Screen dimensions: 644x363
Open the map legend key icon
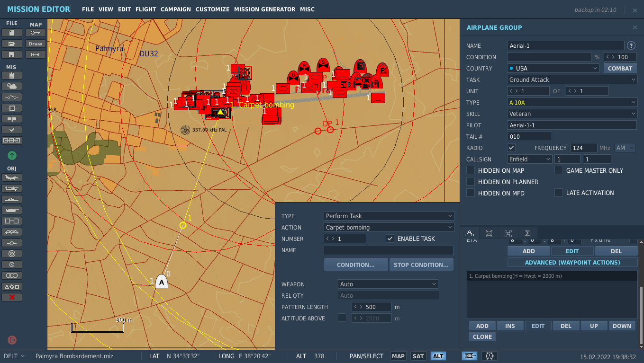36,33
